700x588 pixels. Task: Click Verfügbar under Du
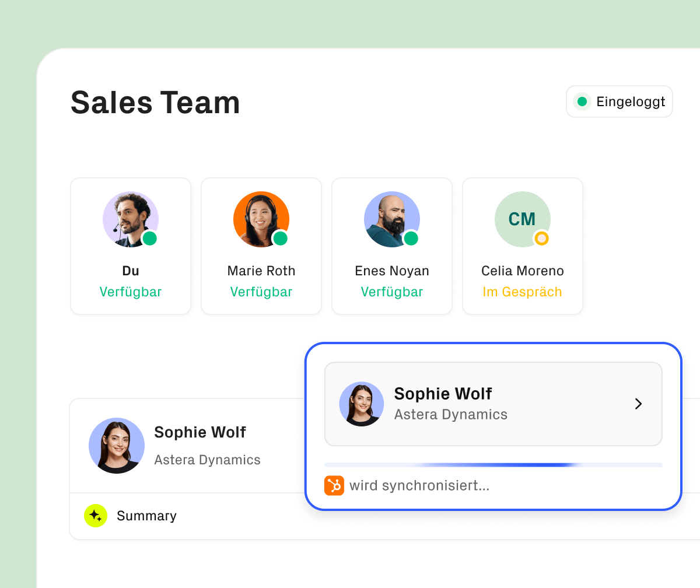(131, 292)
